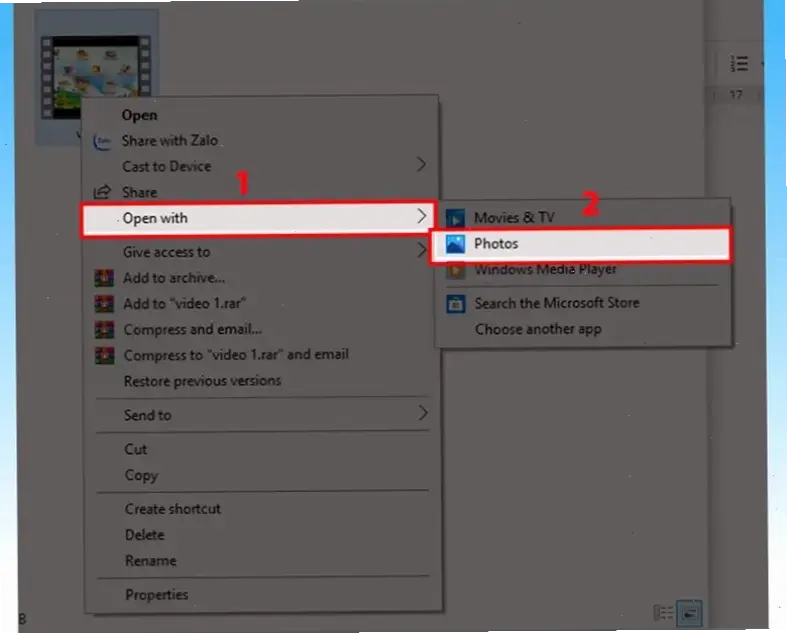The image size is (787, 633).
Task: Click the Microsoft Store bag icon
Action: click(x=456, y=303)
